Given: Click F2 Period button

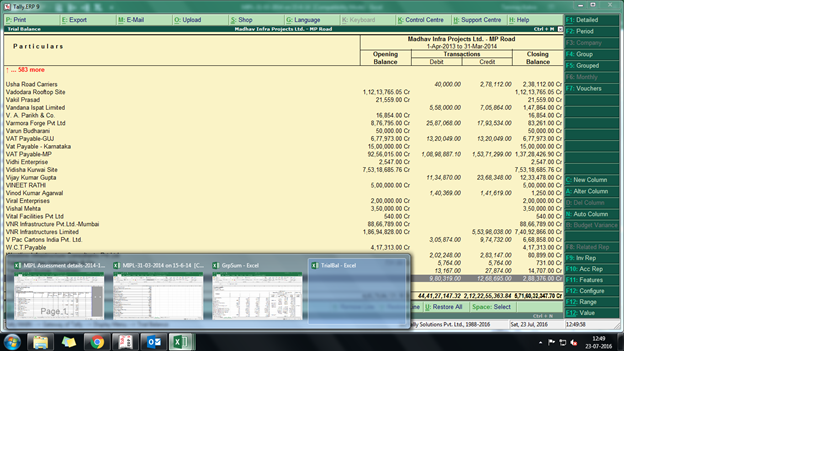Looking at the screenshot, I should [592, 31].
